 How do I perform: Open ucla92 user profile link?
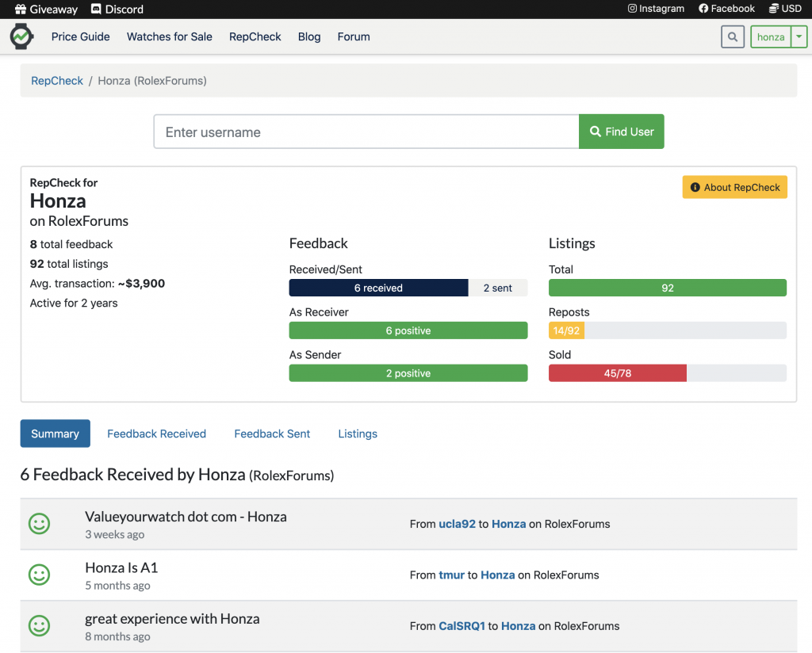click(457, 524)
